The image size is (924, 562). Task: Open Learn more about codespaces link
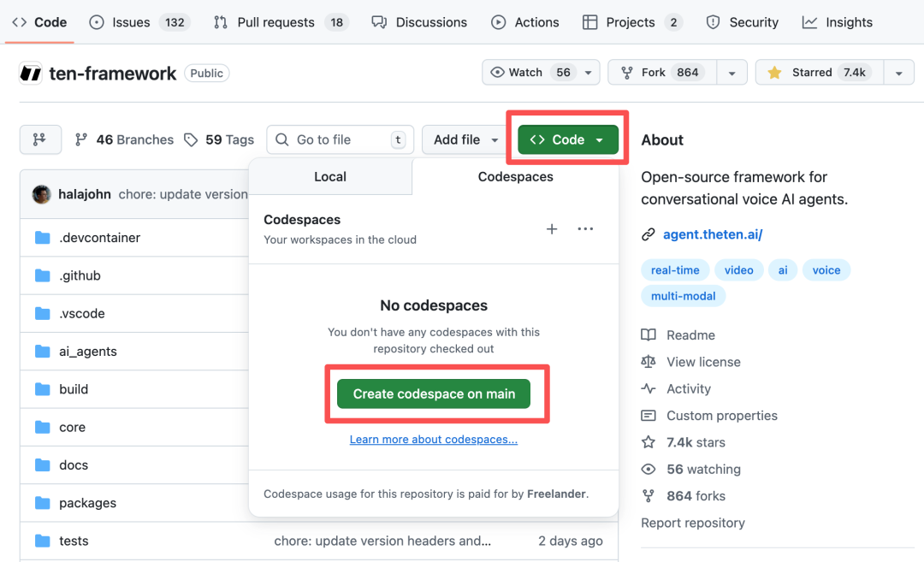[x=433, y=440]
